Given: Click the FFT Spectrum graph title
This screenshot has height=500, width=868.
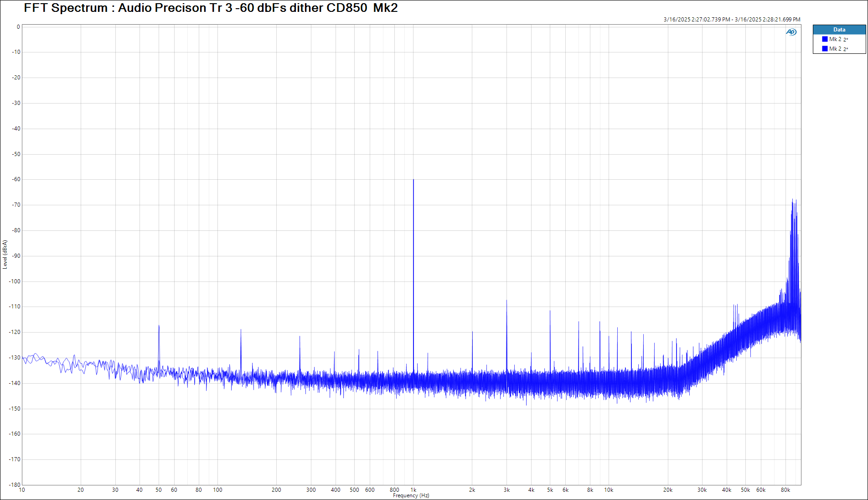Looking at the screenshot, I should pyautogui.click(x=211, y=8).
